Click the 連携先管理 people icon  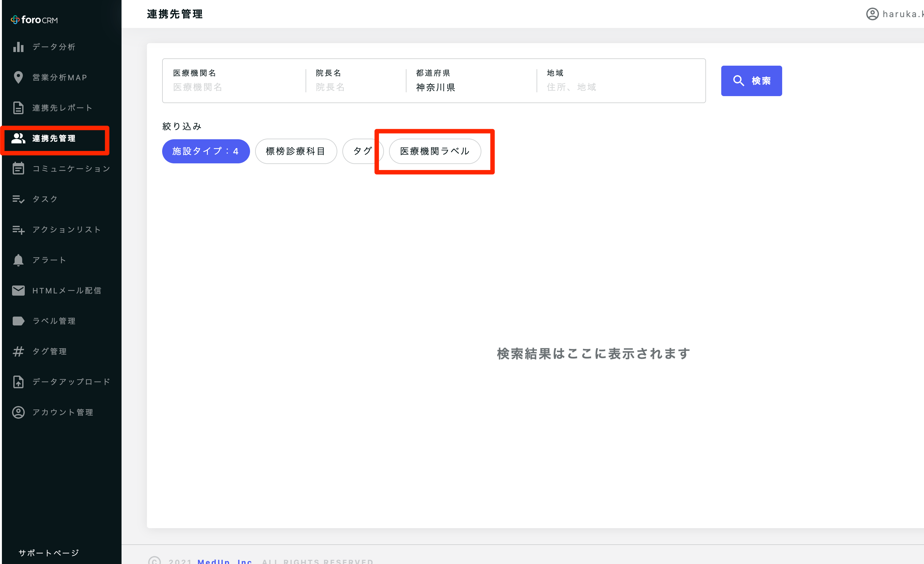point(18,138)
